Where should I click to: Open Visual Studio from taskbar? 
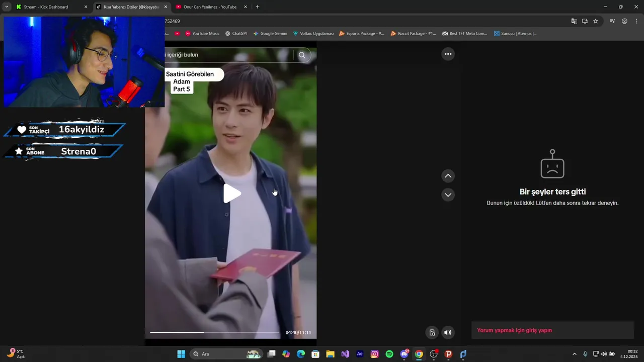(345, 354)
